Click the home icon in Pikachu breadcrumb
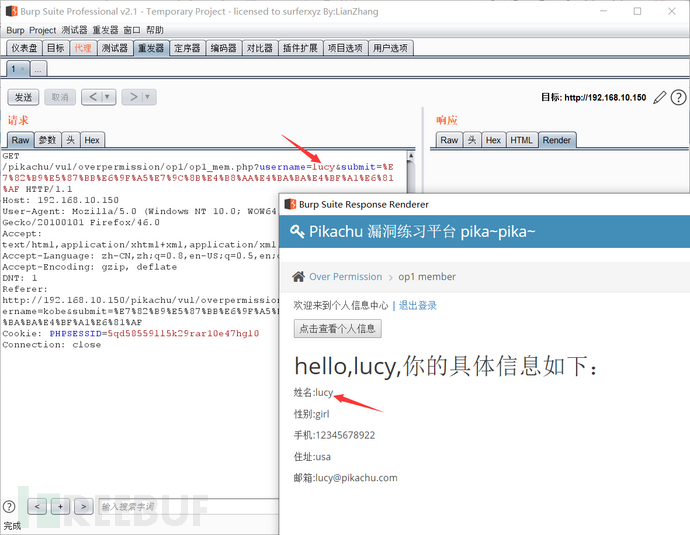Screen dimensions: 690x535 298,276
